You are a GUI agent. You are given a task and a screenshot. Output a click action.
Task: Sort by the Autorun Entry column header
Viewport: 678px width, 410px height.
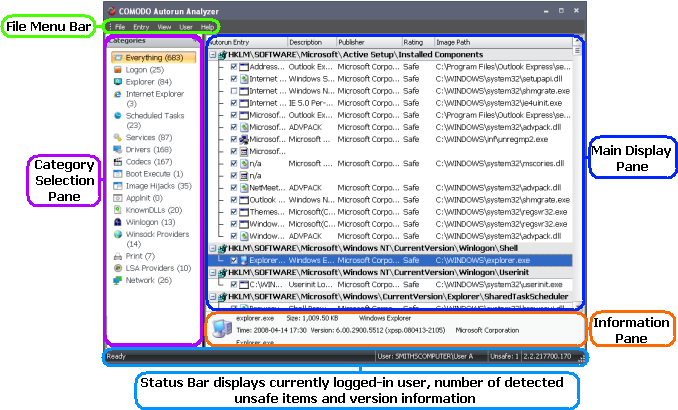[x=247, y=42]
